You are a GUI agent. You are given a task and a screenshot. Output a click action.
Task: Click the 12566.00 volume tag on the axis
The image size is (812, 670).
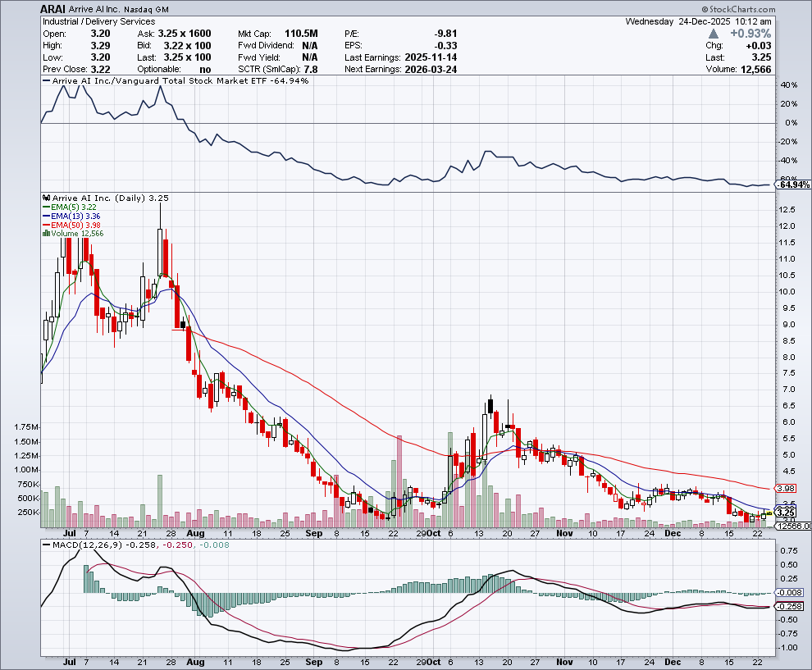click(793, 526)
